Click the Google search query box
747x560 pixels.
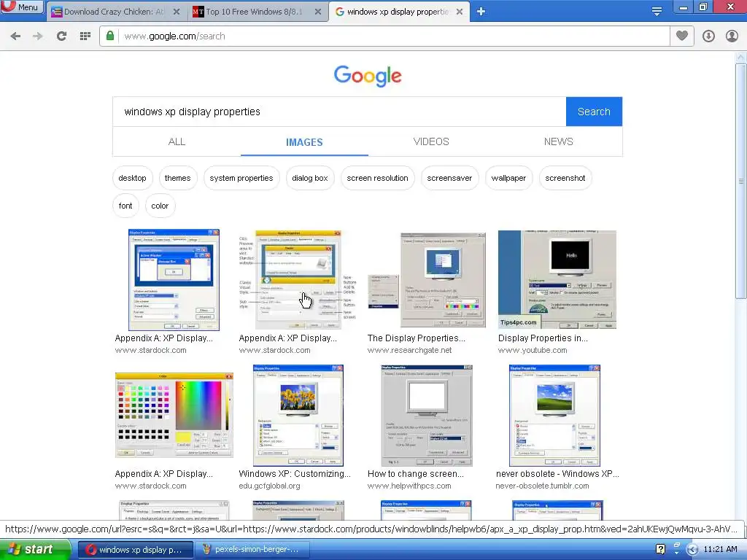pos(339,112)
